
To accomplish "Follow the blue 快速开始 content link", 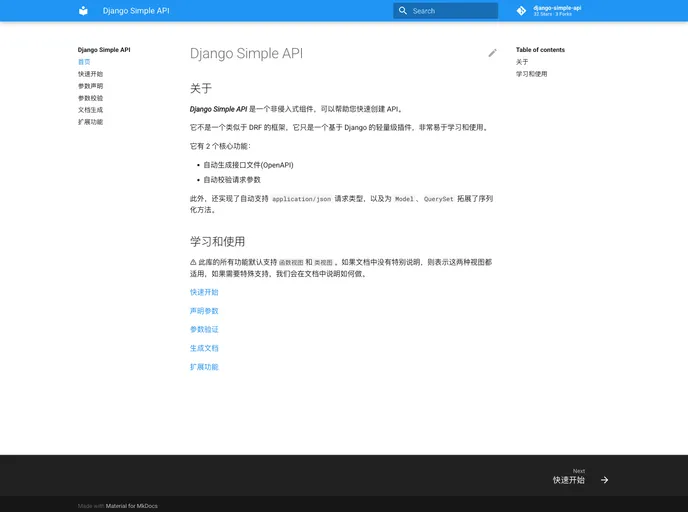I will (x=204, y=292).
